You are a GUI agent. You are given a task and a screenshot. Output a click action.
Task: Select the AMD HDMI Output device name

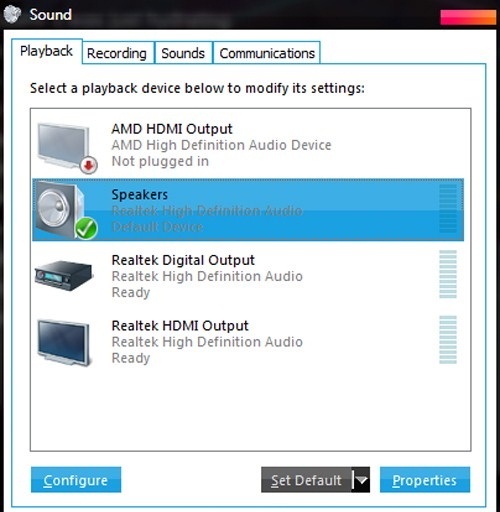click(x=172, y=129)
